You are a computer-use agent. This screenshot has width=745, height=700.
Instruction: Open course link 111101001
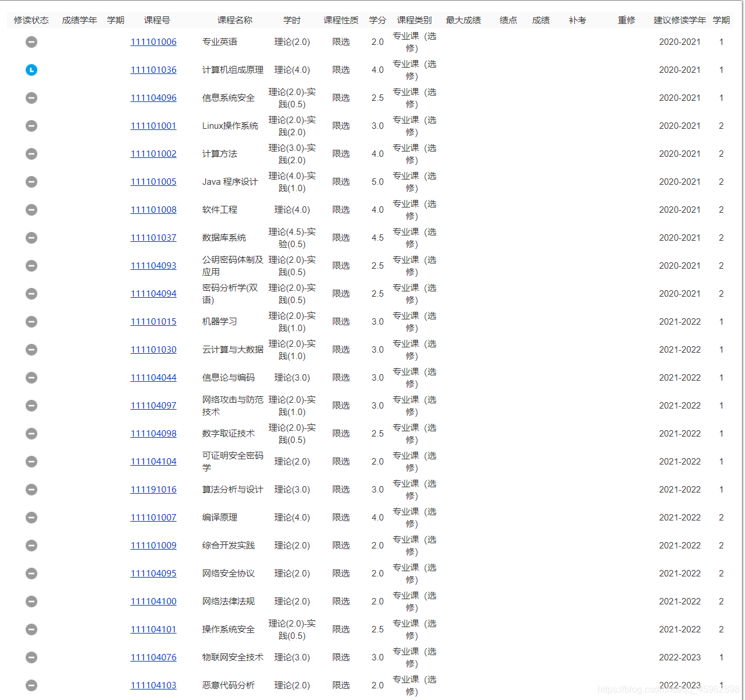tap(153, 126)
